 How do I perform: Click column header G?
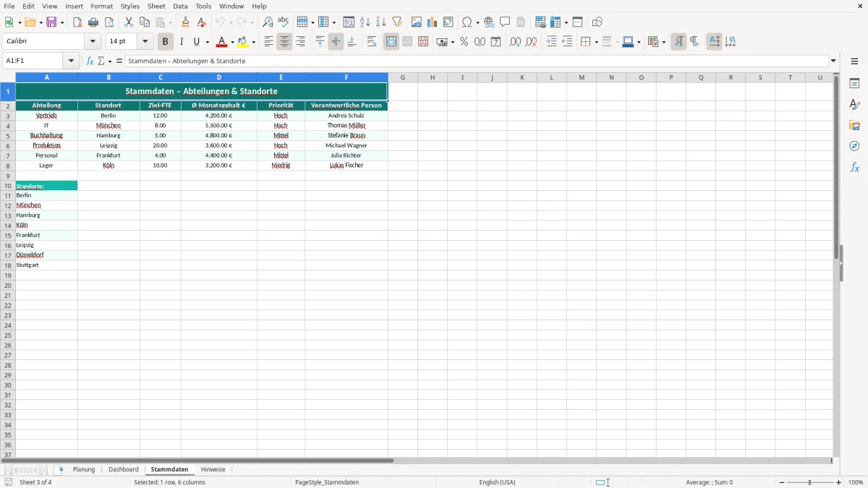[x=403, y=77]
